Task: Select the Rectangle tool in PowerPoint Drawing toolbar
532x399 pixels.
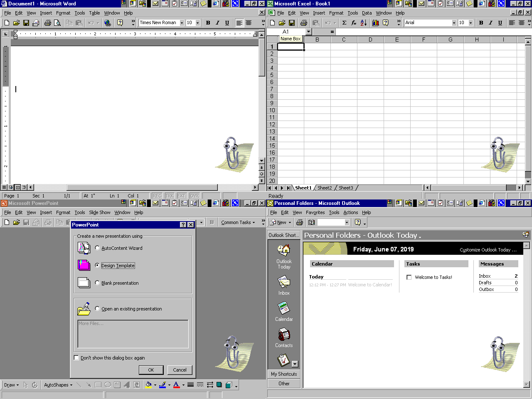Action: click(98, 385)
